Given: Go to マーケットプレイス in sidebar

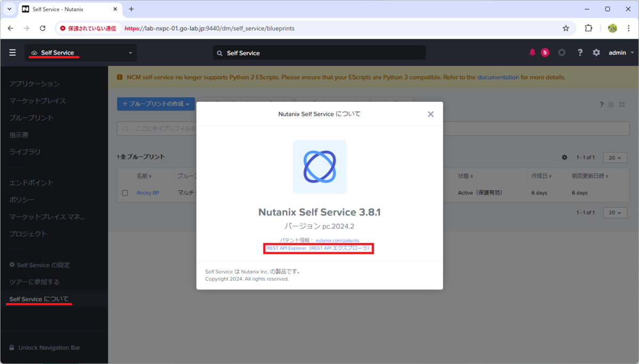Looking at the screenshot, I should [38, 101].
